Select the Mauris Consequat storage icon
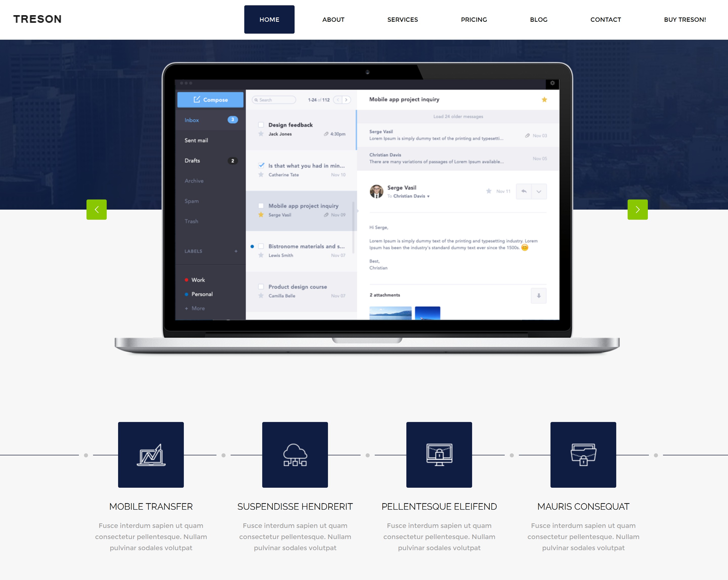Image resolution: width=728 pixels, height=580 pixels. [582, 455]
